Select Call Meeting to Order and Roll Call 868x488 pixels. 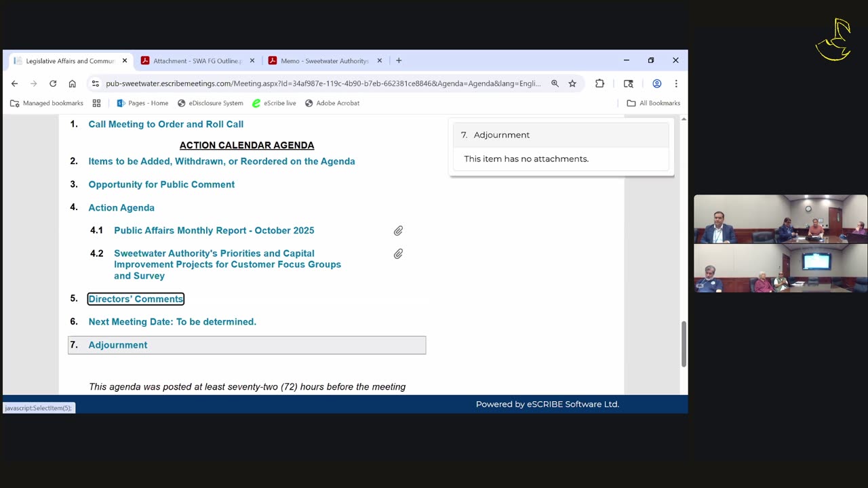tap(166, 124)
